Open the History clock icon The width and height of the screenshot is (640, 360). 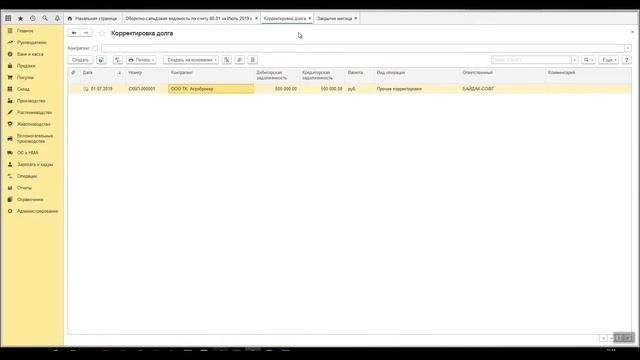click(x=33, y=18)
